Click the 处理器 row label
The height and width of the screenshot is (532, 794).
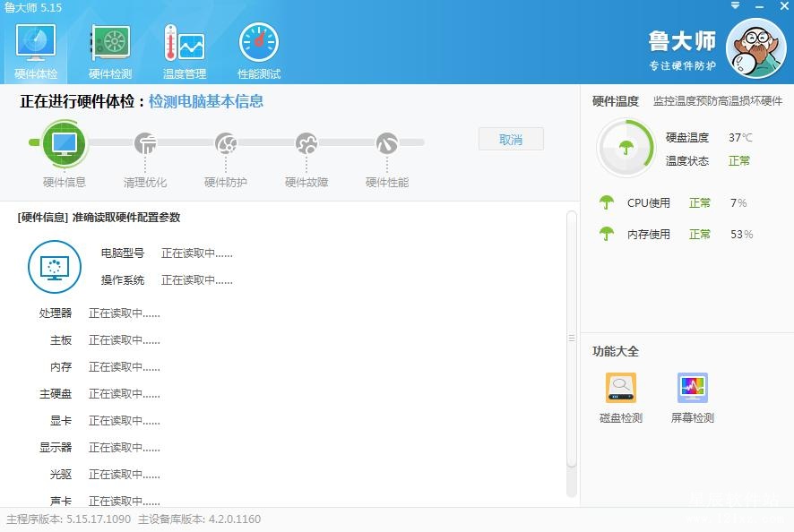(x=56, y=313)
